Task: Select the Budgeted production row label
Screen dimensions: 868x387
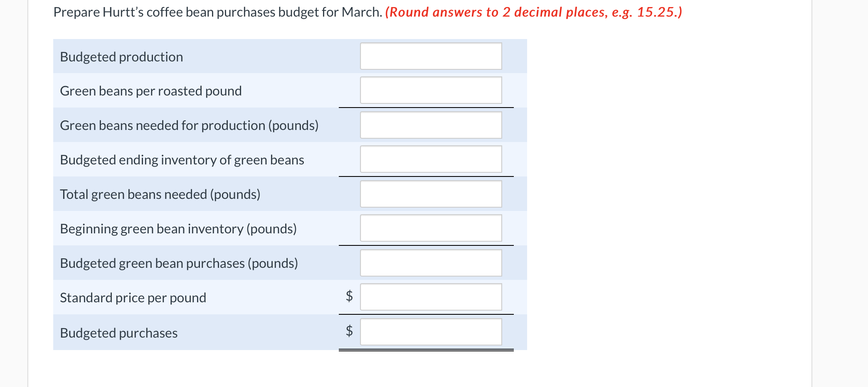Action: (121, 57)
